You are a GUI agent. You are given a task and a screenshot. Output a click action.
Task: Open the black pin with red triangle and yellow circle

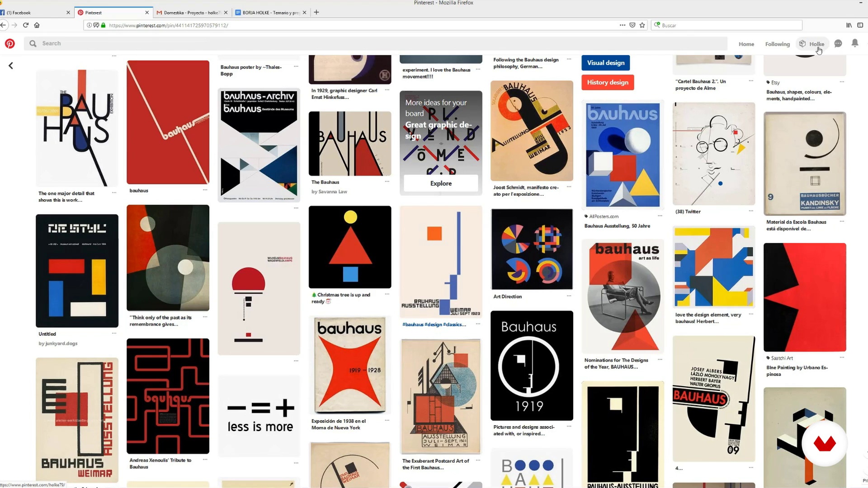(350, 247)
